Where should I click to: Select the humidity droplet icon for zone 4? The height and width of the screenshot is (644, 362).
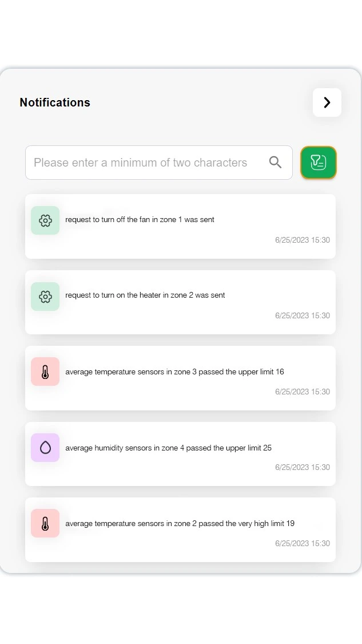[45, 448]
